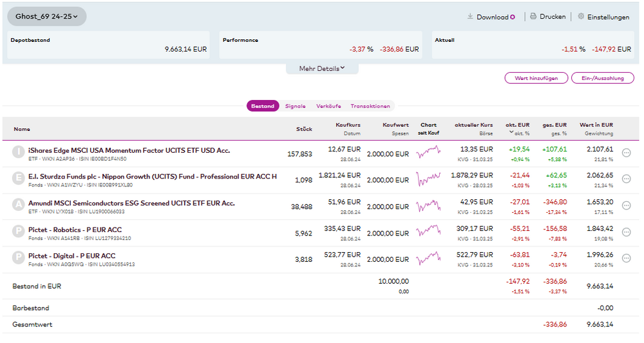Sort by akt. EUR column arrow

512,133
